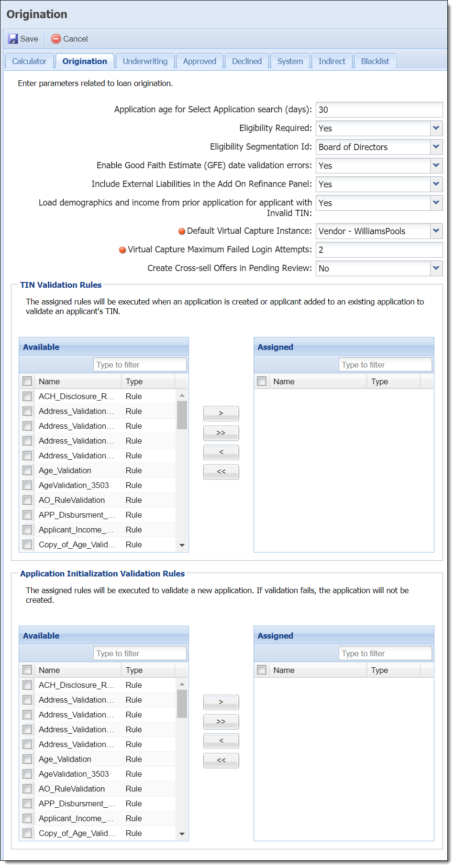Click red indicator beside Default Virtual Capture Instance

point(182,231)
